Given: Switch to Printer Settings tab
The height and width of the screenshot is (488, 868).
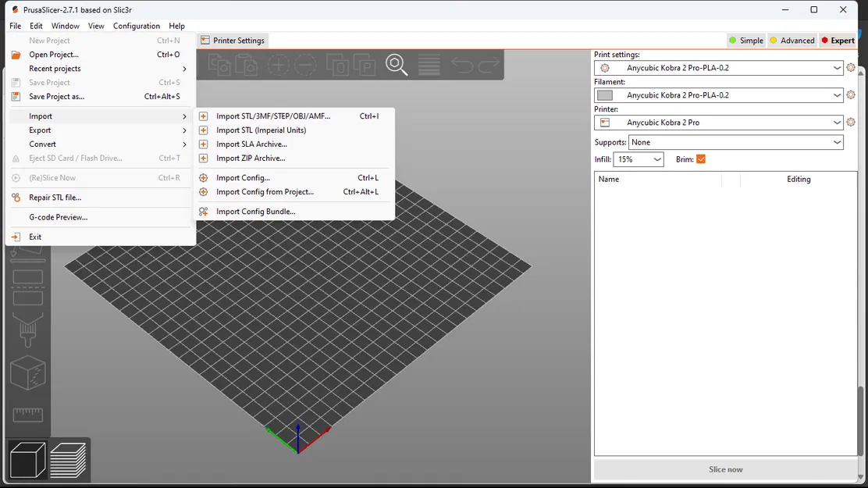Looking at the screenshot, I should coord(233,41).
